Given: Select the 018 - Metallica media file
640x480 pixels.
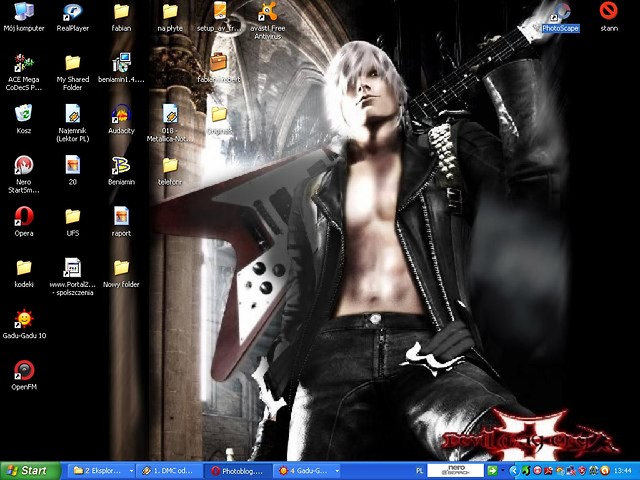Looking at the screenshot, I should (170, 123).
